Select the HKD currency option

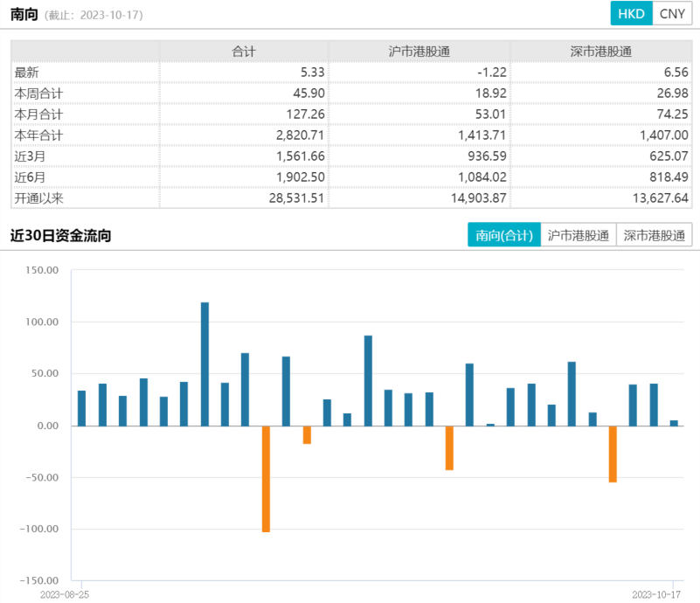click(630, 14)
